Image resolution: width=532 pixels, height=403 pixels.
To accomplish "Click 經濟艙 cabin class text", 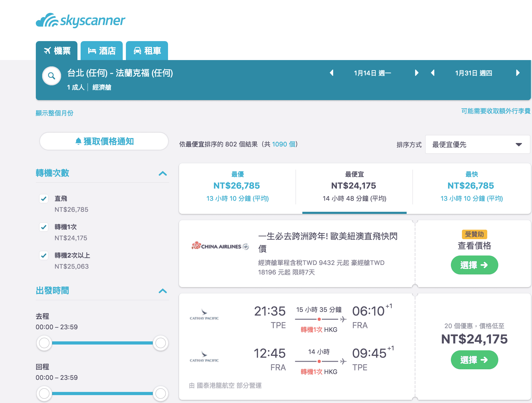I will (x=102, y=87).
